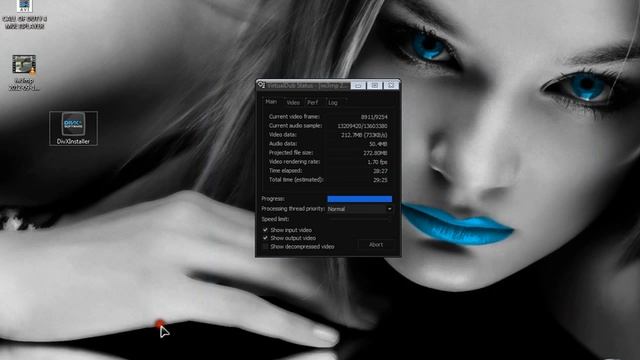This screenshot has height=360, width=640.
Task: Click the Audio data value
Action: click(378, 144)
